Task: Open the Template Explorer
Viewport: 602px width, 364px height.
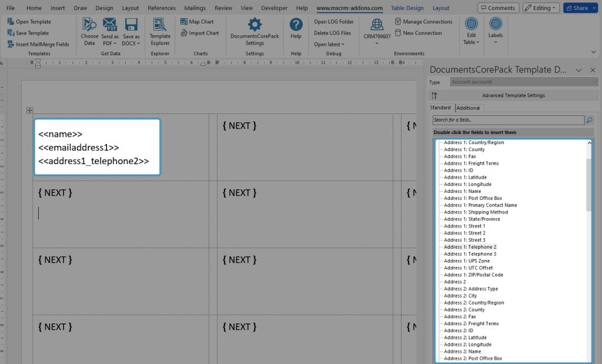Action: (160, 32)
